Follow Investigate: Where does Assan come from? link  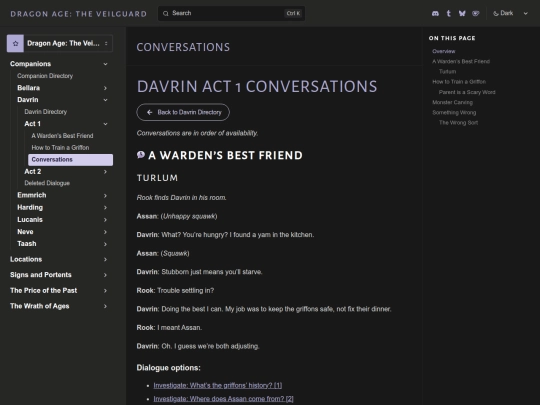point(223,399)
